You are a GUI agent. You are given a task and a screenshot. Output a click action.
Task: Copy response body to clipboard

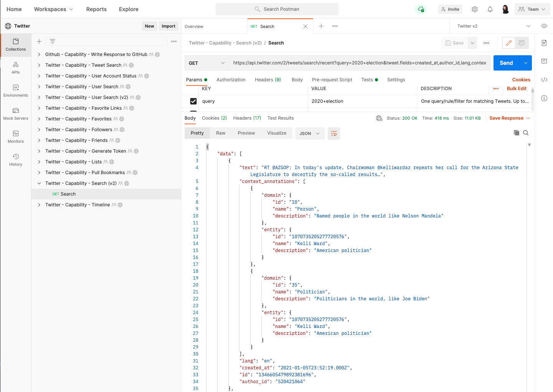pyautogui.click(x=517, y=133)
